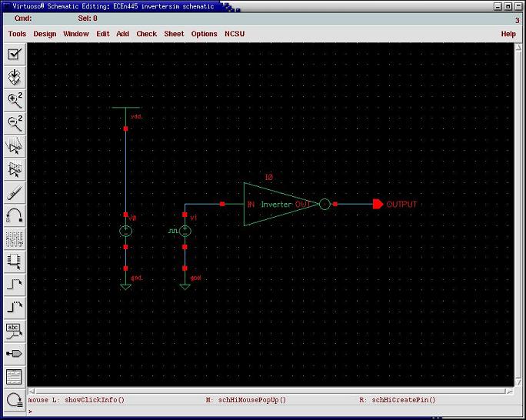The height and width of the screenshot is (420, 526).
Task: Select the Stretch tool
Action: coord(15,146)
